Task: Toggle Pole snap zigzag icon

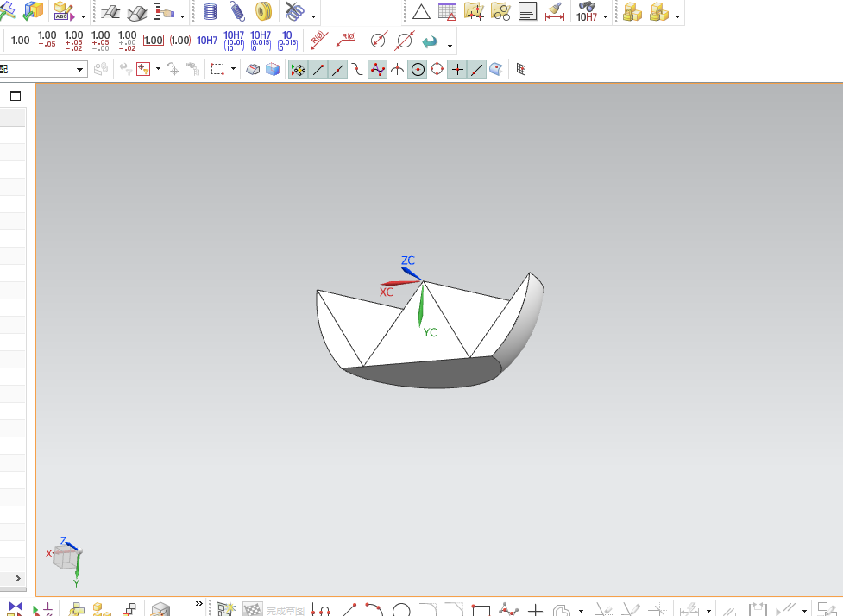Action: pos(377,69)
